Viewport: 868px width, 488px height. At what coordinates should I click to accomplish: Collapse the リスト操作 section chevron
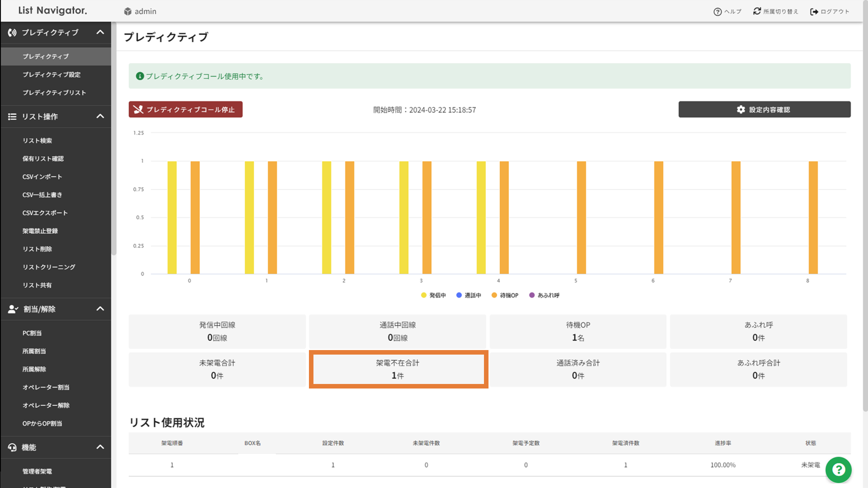[100, 117]
